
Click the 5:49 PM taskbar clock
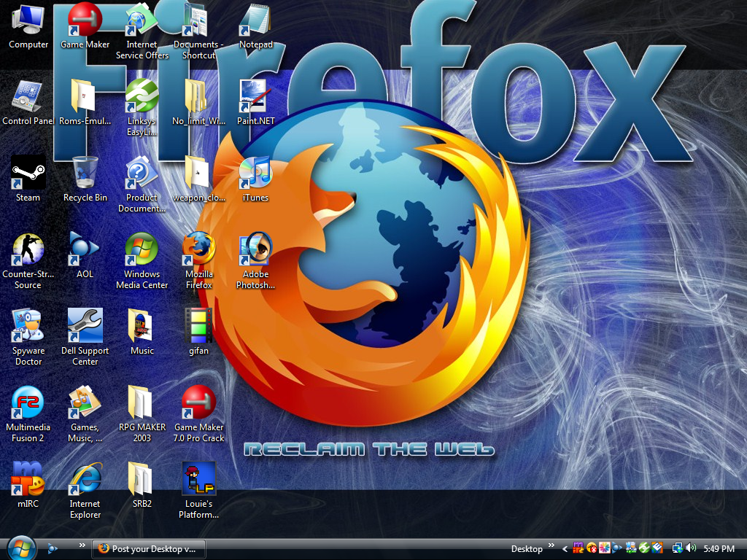(719, 549)
